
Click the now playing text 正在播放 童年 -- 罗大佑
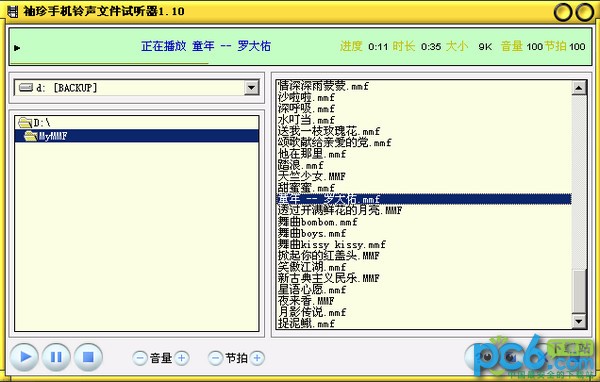(206, 46)
